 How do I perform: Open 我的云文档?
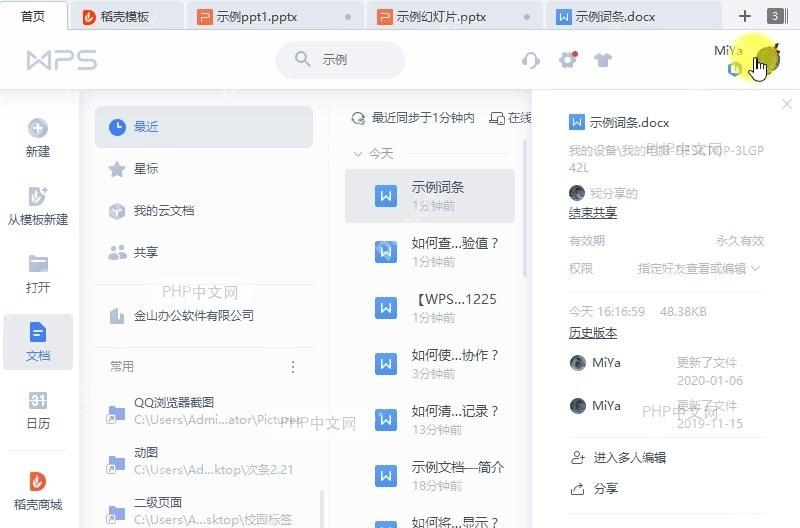pos(204,211)
